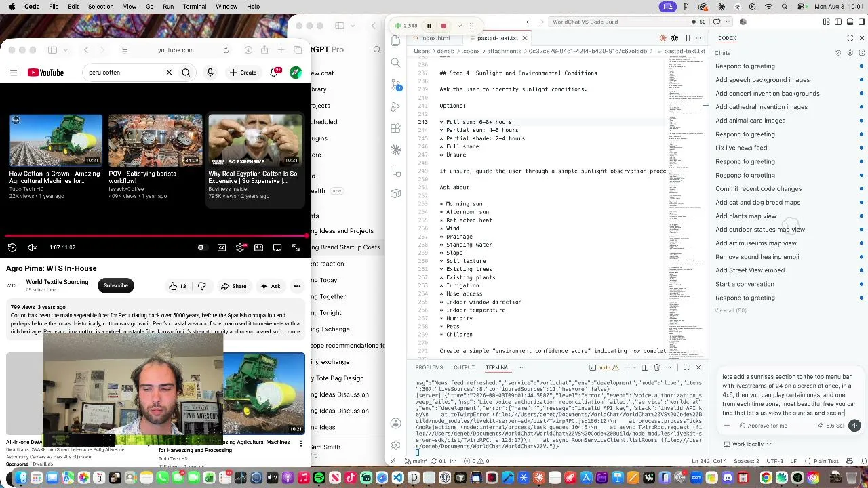The width and height of the screenshot is (868, 488).
Task: Unmute the YouTube video
Action: pyautogui.click(x=32, y=248)
